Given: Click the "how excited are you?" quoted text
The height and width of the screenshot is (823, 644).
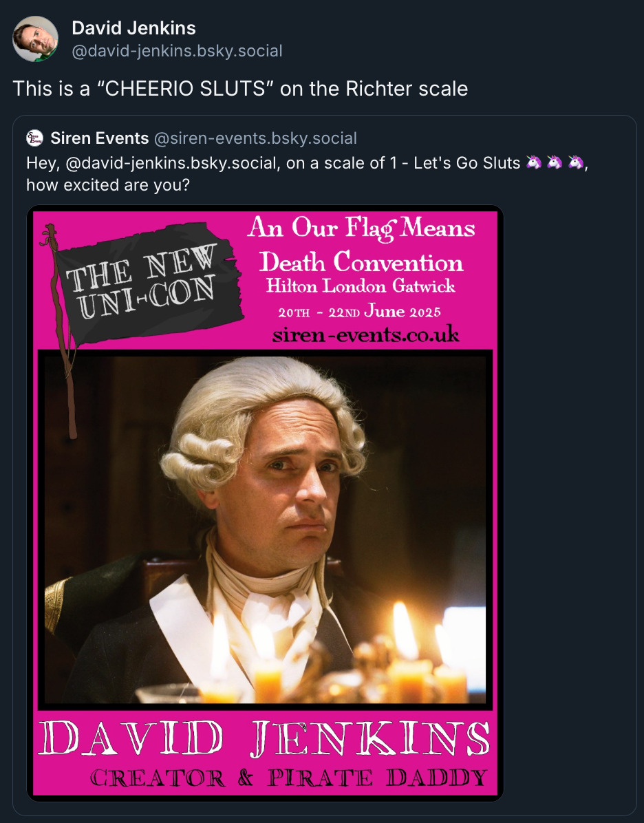Looking at the screenshot, I should coord(107,184).
